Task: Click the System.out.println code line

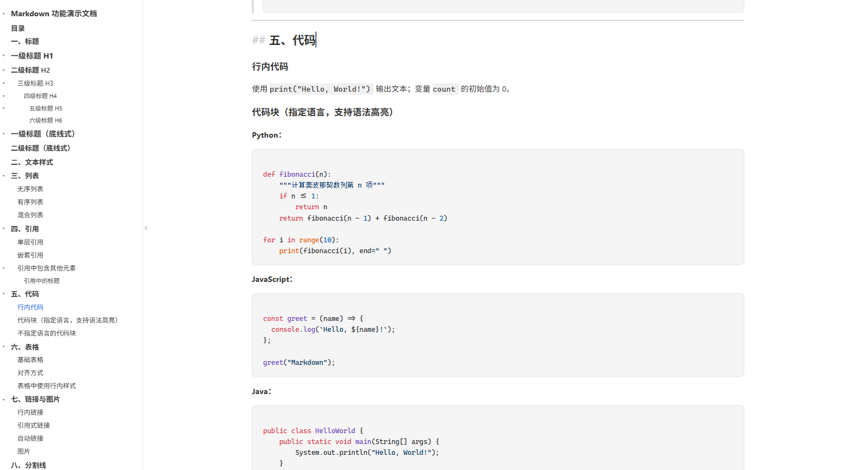Action: coord(367,452)
